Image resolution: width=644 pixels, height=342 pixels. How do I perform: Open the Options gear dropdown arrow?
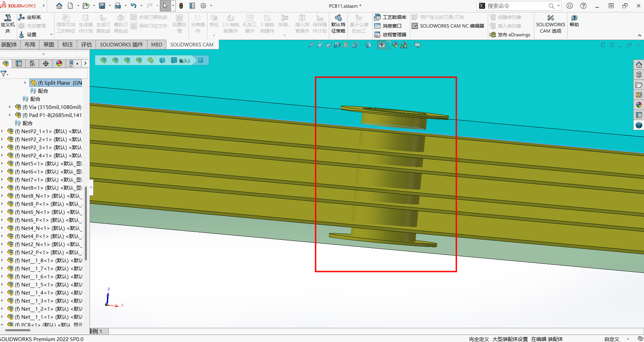[x=211, y=6]
